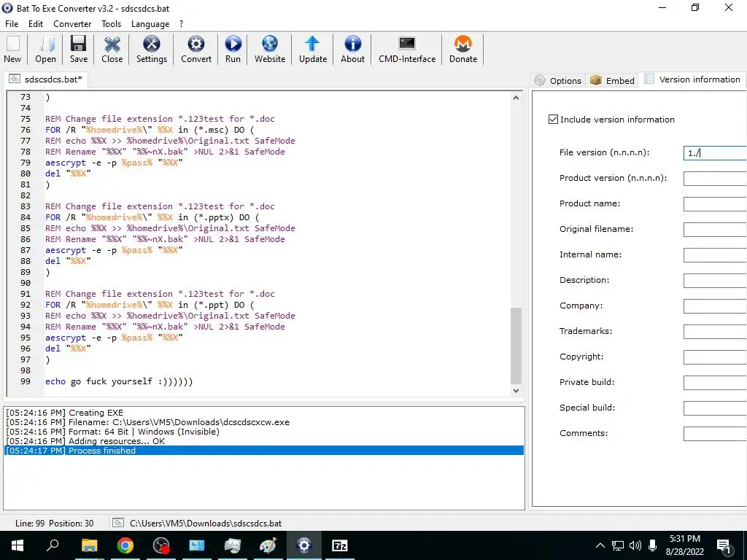This screenshot has height=560, width=747.
Task: Click code line 76 with *.msc loop
Action: coord(150,130)
